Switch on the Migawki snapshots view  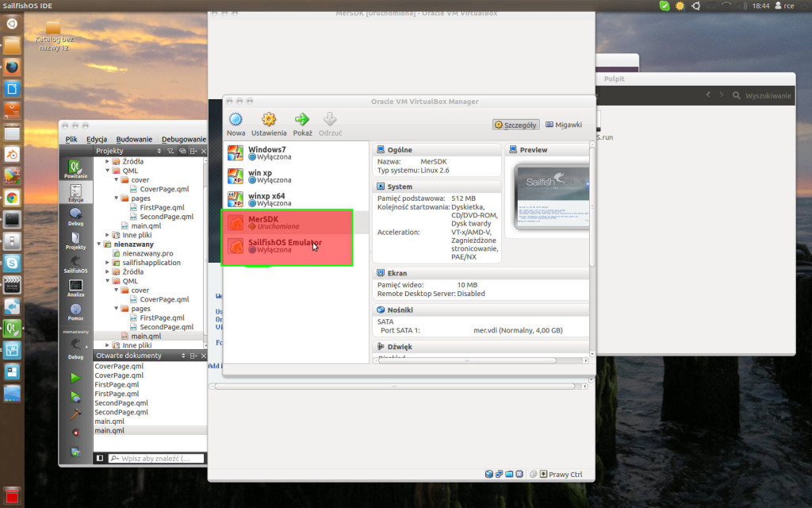(565, 124)
